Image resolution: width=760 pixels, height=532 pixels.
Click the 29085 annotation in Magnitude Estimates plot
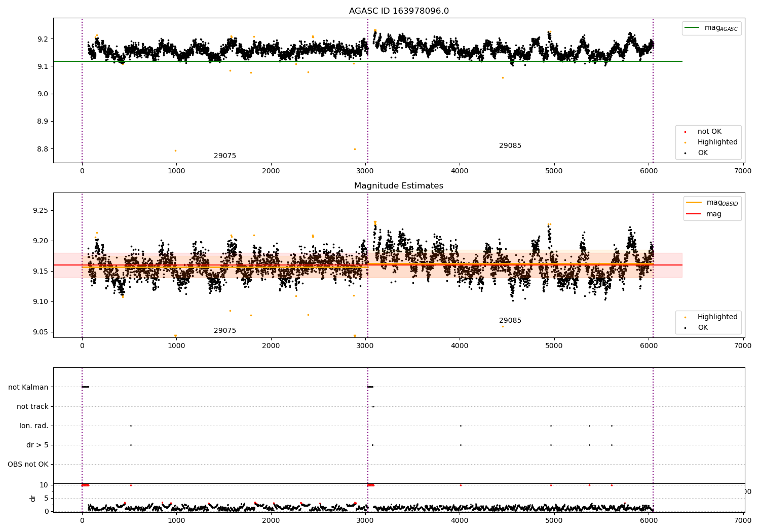point(510,321)
